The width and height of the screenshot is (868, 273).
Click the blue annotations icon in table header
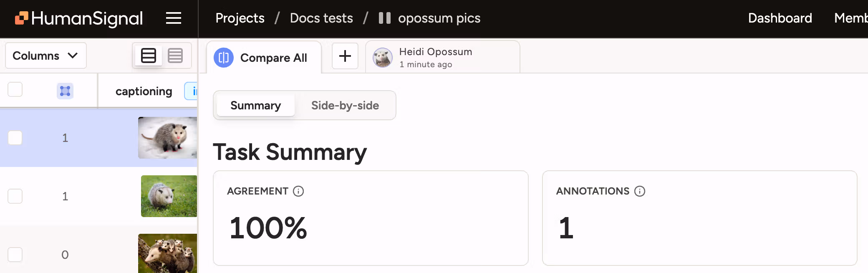pos(65,91)
